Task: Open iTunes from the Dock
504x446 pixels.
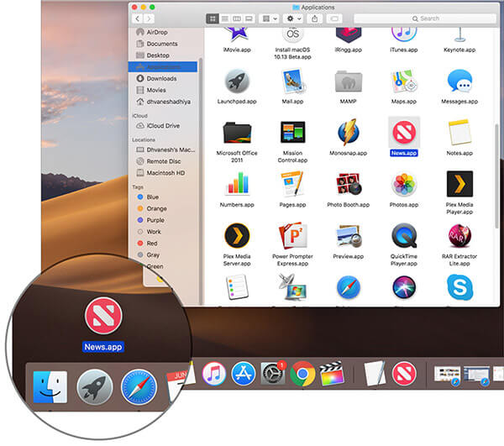Action: [213, 374]
